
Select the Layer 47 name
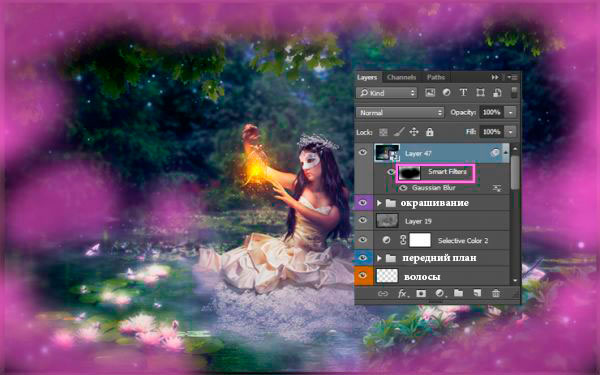coord(418,153)
